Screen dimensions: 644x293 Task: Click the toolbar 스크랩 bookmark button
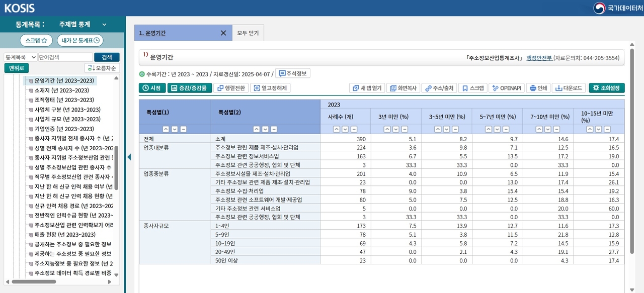(x=473, y=88)
